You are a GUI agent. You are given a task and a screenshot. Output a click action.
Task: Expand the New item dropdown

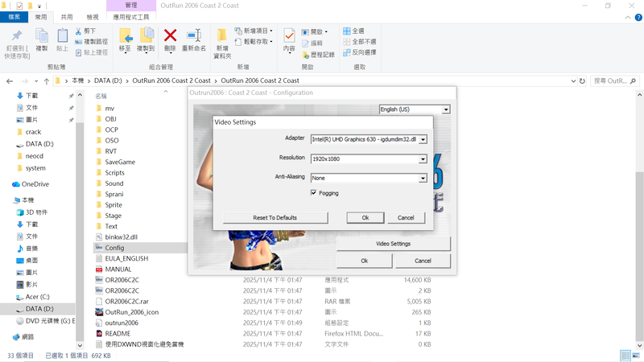(x=271, y=31)
